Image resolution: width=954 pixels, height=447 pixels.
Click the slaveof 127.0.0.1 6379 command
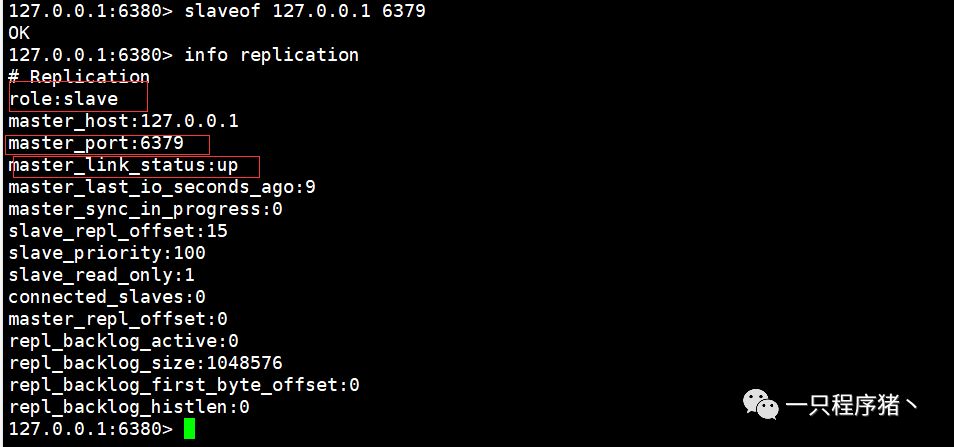(305, 11)
